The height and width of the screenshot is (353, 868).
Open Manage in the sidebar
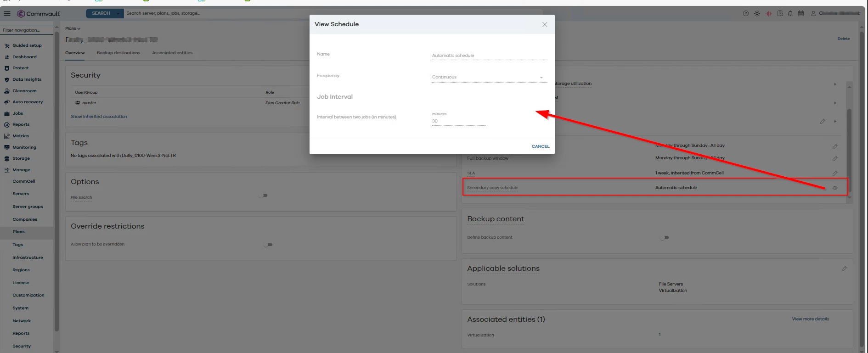point(21,170)
